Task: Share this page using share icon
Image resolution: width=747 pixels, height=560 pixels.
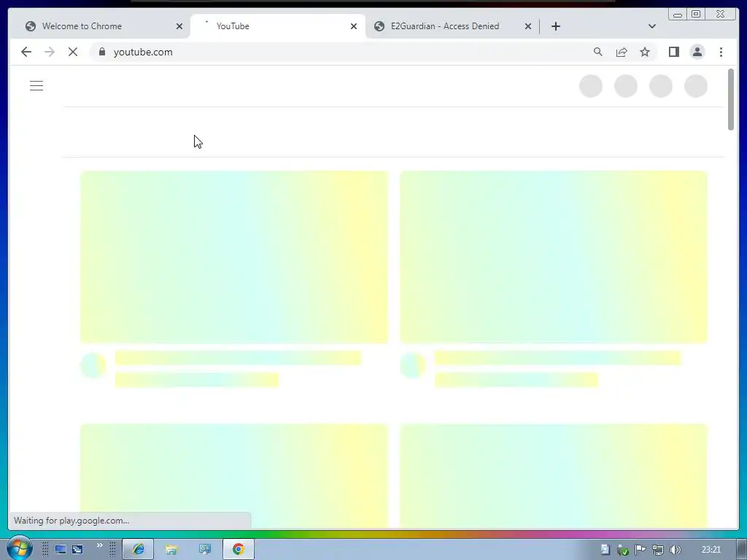Action: click(622, 52)
